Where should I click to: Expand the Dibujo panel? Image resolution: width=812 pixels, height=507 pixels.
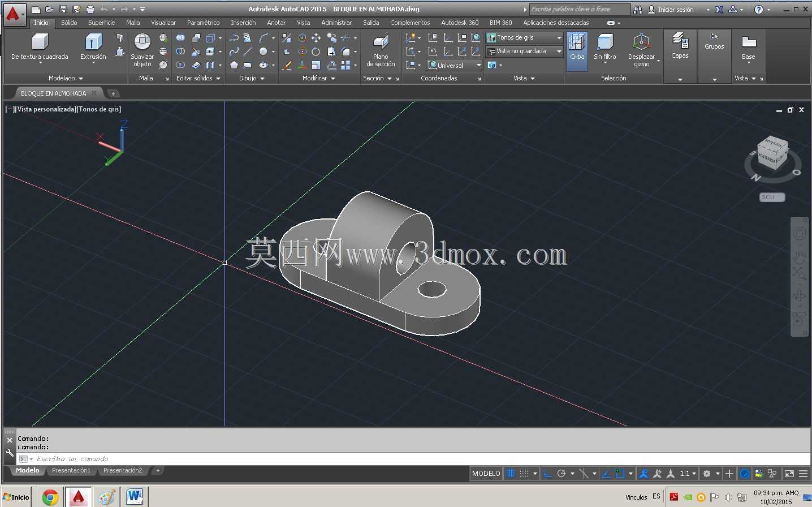252,78
